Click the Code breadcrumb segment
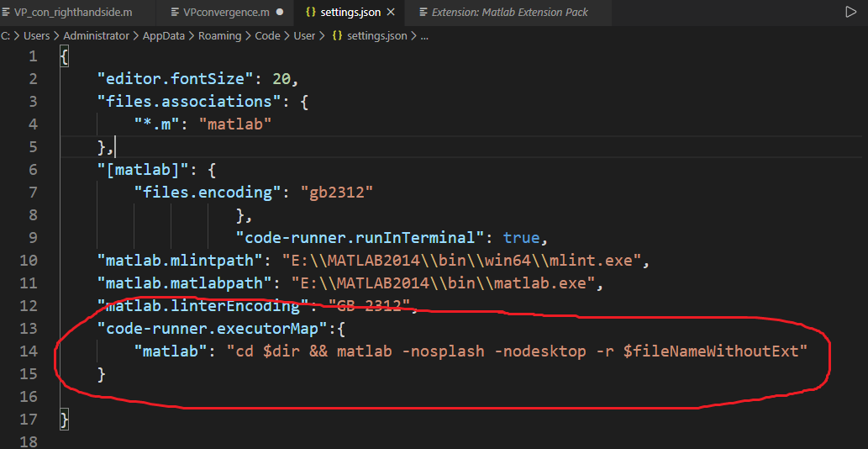Image resolution: width=868 pixels, height=449 pixels. pyautogui.click(x=268, y=36)
